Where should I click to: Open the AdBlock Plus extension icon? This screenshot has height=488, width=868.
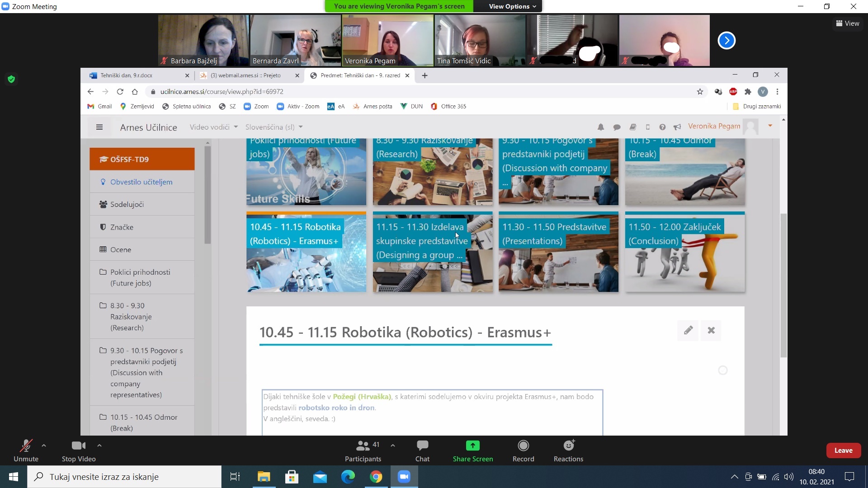(x=733, y=92)
